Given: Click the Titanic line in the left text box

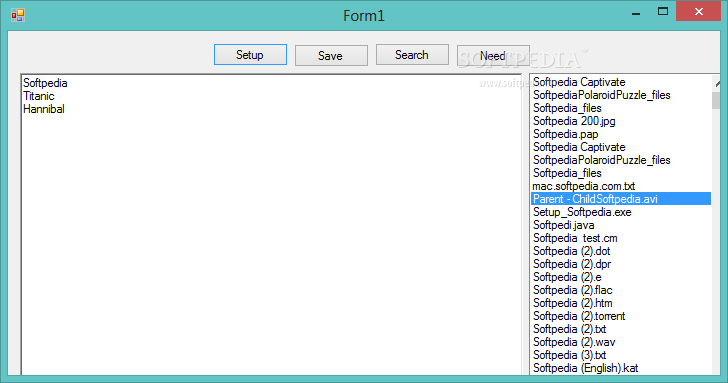Looking at the screenshot, I should coord(39,96).
